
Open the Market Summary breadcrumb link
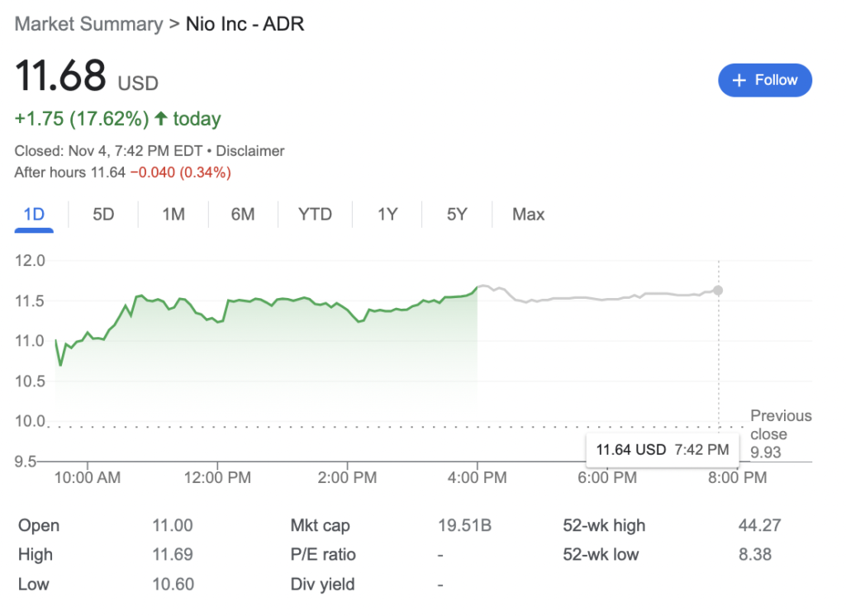click(x=88, y=24)
